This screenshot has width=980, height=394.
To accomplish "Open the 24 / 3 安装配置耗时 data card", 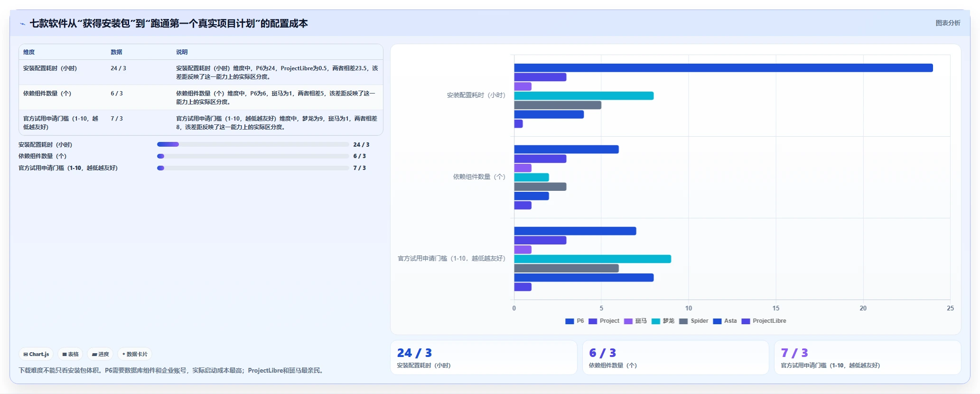I will (484, 357).
